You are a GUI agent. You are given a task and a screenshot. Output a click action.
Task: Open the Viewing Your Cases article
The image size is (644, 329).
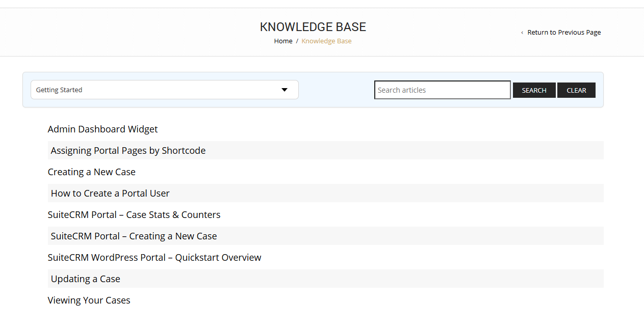point(89,300)
